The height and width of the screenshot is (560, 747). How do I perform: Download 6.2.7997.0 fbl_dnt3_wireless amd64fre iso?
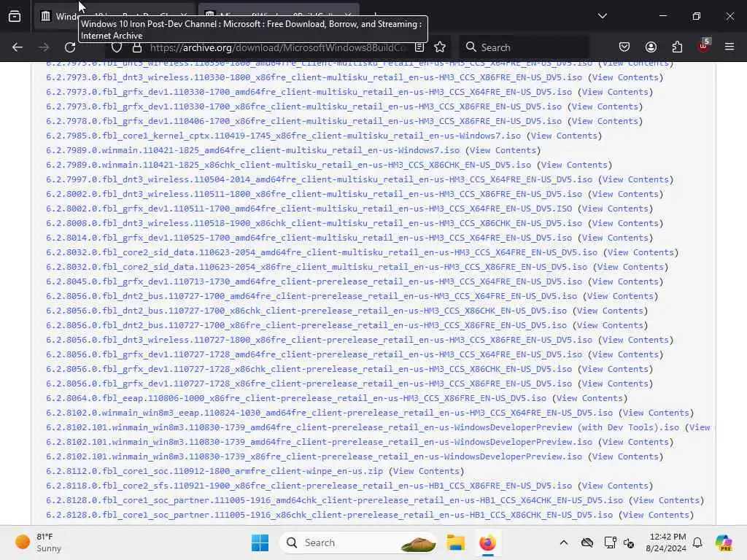pyautogui.click(x=320, y=179)
